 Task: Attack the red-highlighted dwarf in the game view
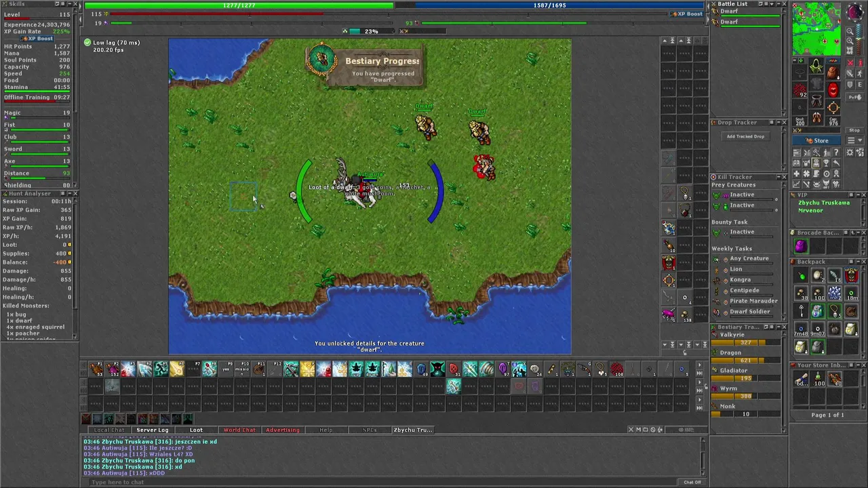click(484, 167)
